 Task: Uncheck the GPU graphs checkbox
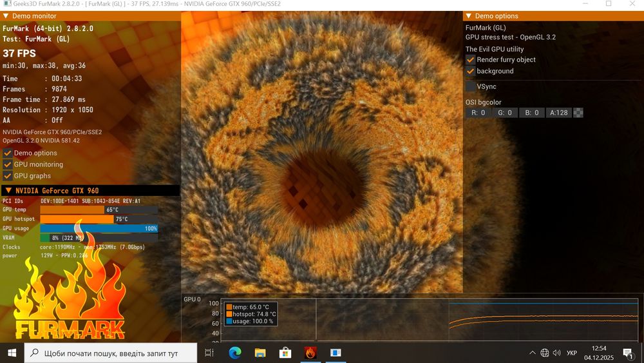tap(7, 176)
